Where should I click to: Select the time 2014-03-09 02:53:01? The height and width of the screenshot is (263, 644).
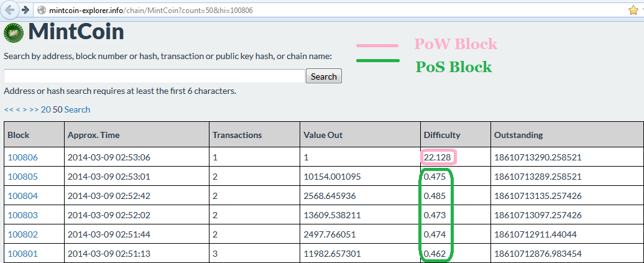coord(109,177)
